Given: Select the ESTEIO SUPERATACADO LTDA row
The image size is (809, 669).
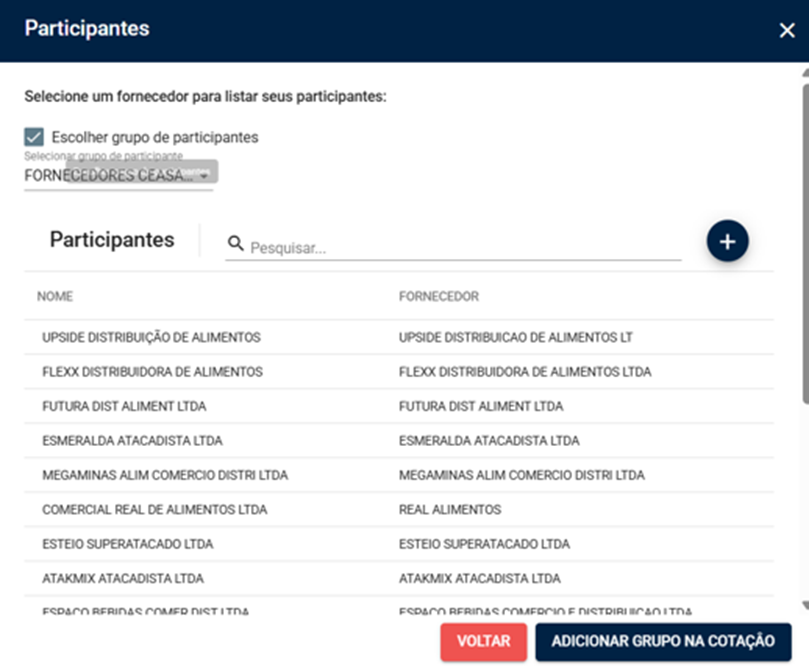Looking at the screenshot, I should [x=398, y=544].
